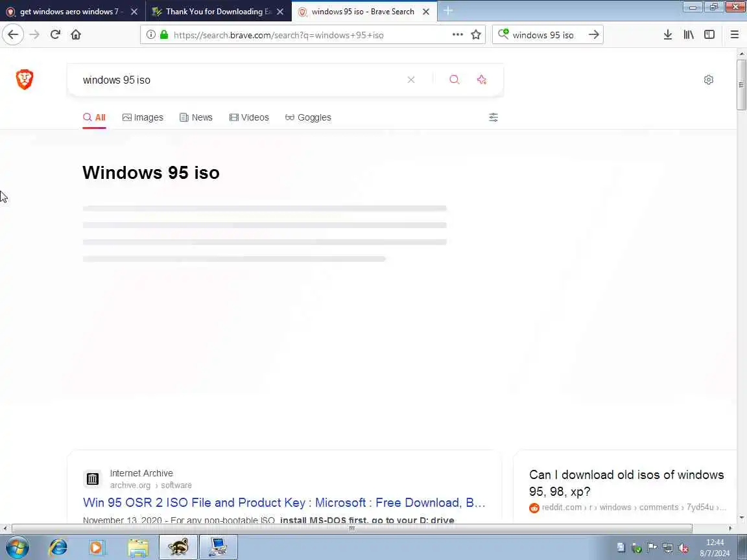Open 'Can I download old isos' reddit result
This screenshot has width=747, height=560.
tap(626, 483)
